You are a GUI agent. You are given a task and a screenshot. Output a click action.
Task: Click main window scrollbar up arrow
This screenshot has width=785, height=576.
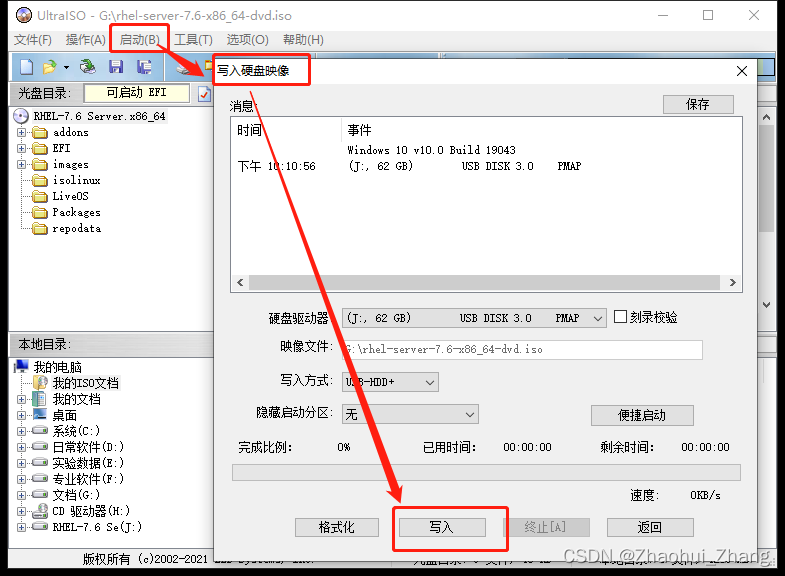(766, 118)
